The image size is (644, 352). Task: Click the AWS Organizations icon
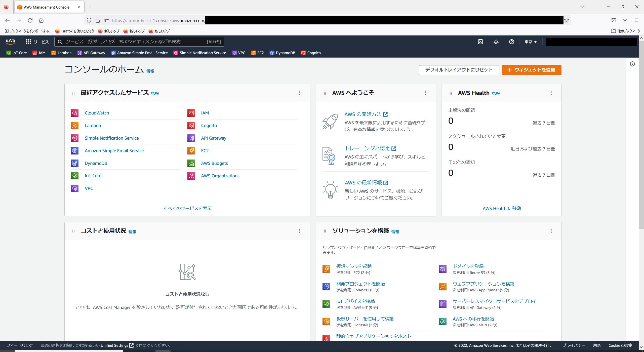(x=191, y=176)
